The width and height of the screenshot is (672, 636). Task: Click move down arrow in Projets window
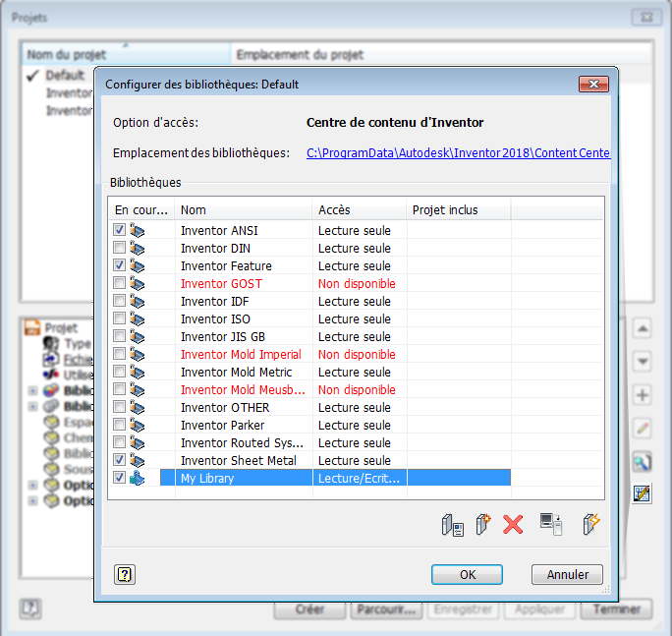642,362
